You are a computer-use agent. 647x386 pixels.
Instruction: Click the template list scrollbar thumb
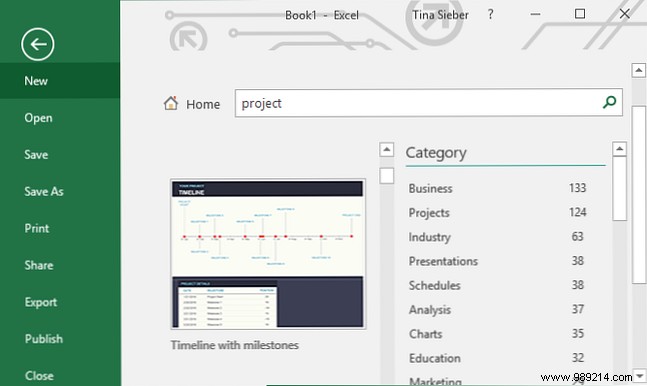387,175
